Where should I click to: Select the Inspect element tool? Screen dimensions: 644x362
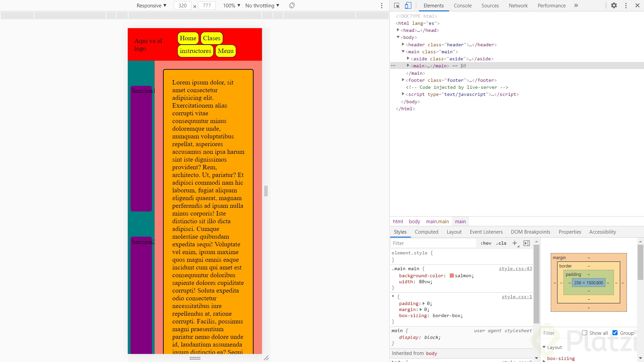pyautogui.click(x=397, y=6)
